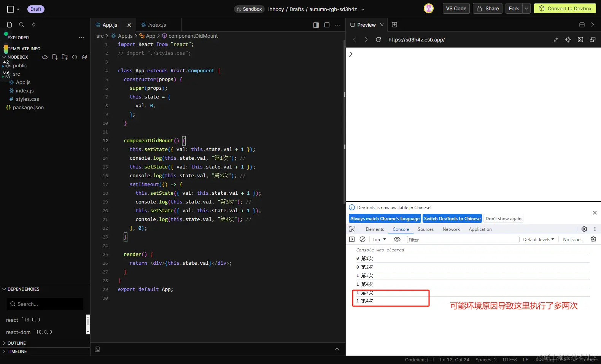Open the preview in a new window
Screen dimensions: 601x364
pos(593,40)
